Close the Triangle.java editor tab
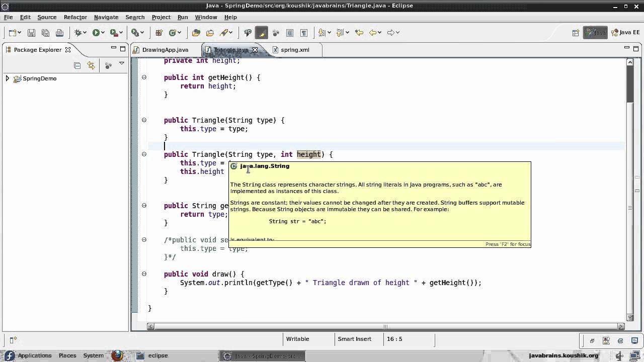This screenshot has width=644, height=362. [x=255, y=50]
